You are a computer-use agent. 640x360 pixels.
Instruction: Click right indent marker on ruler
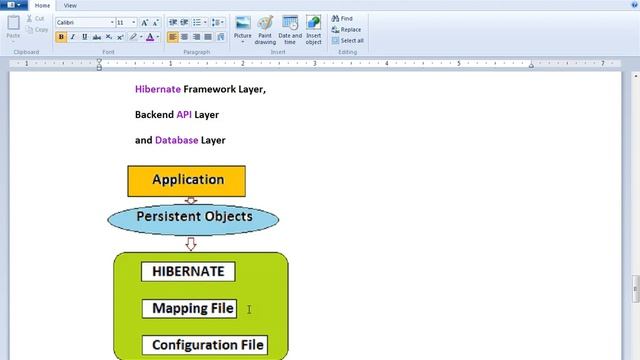(x=531, y=65)
